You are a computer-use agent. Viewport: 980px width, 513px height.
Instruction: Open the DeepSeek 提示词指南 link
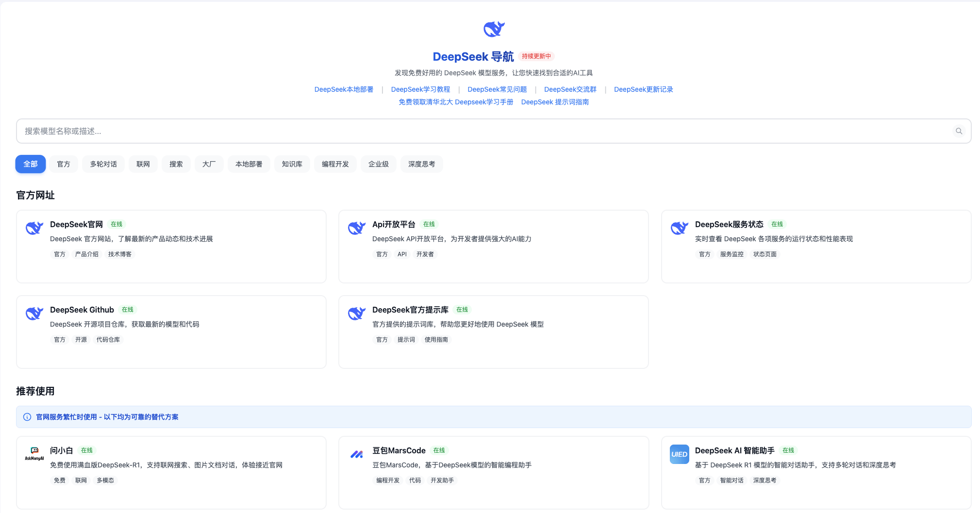click(x=555, y=102)
